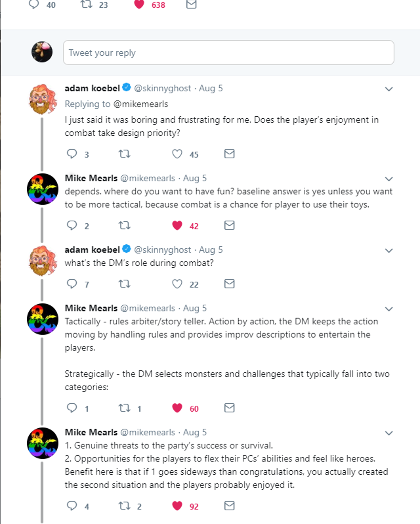Expand options chevron on adam koebel's reply
This screenshot has height=524, width=420.
[x=388, y=89]
